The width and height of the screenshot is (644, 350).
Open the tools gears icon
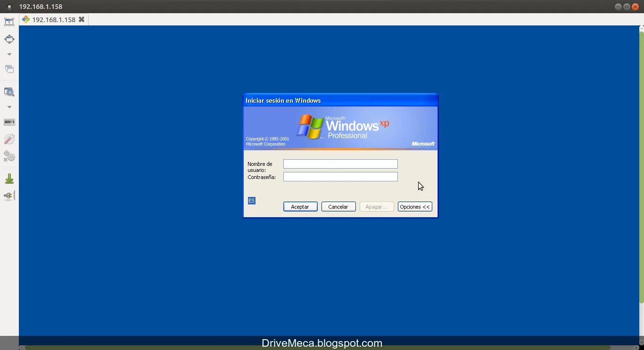click(x=9, y=156)
